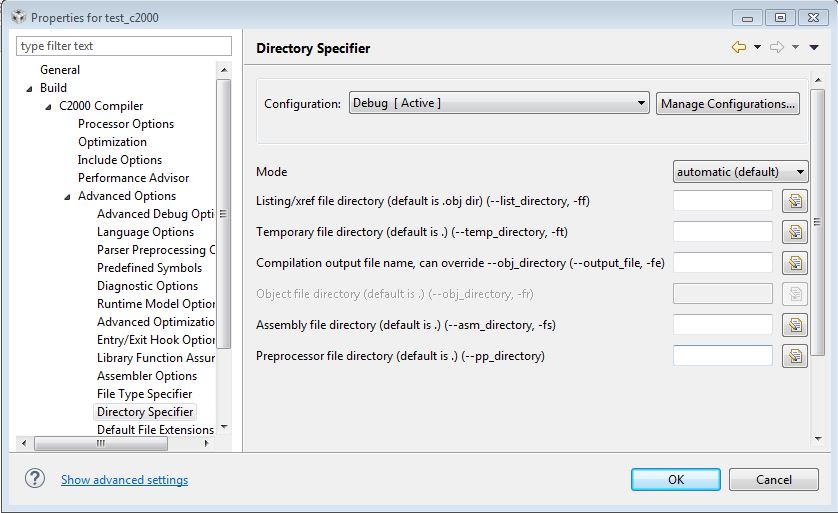Collapse the Build tree node

click(x=30, y=89)
